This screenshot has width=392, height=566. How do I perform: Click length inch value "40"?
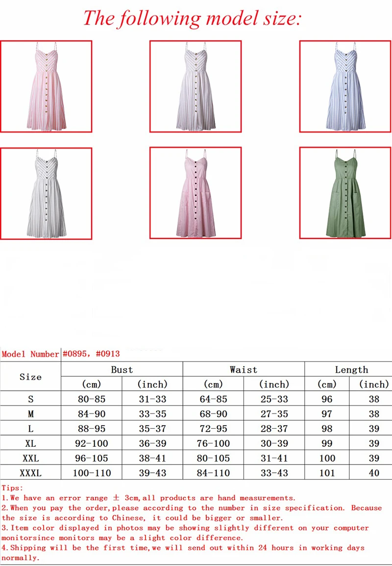(374, 473)
